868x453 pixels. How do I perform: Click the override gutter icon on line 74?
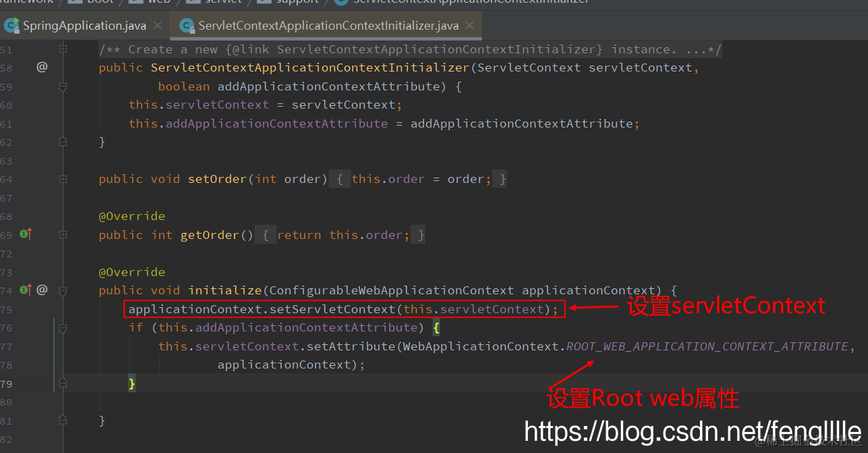click(x=26, y=290)
